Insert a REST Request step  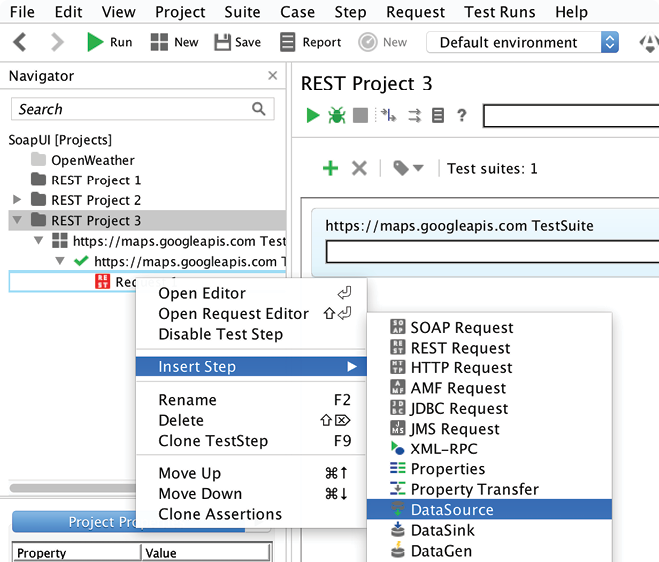click(489, 348)
